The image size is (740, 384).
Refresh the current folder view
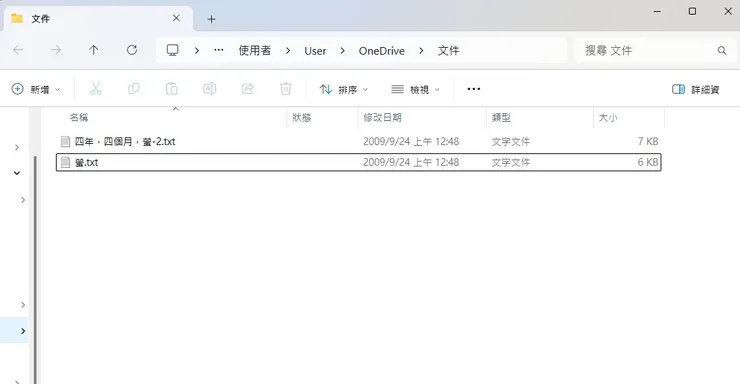point(132,50)
